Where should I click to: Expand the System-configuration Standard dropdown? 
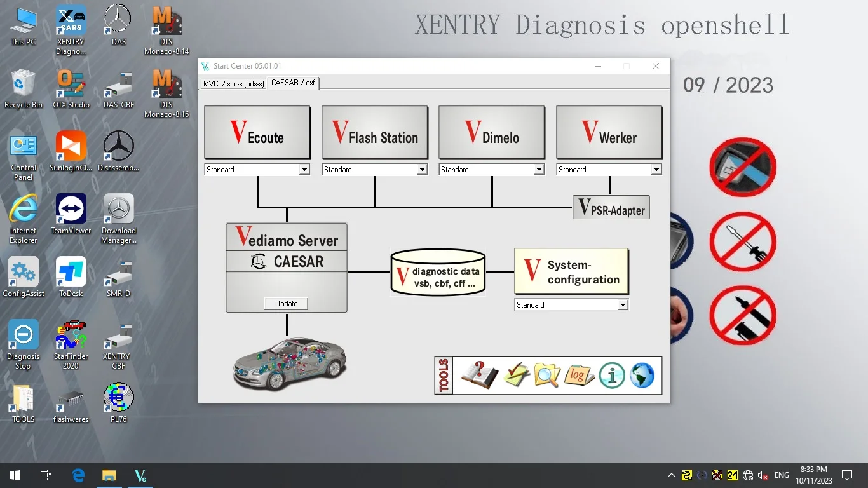coord(623,305)
